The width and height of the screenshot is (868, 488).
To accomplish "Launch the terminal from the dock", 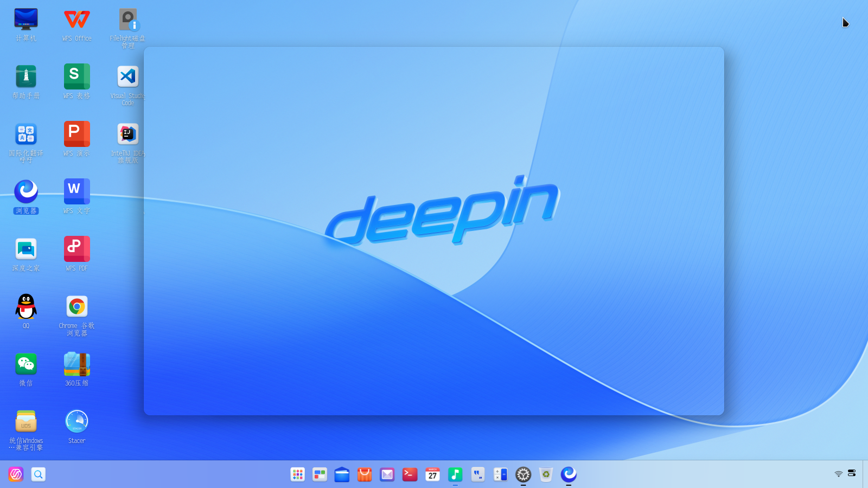I will coord(410,474).
